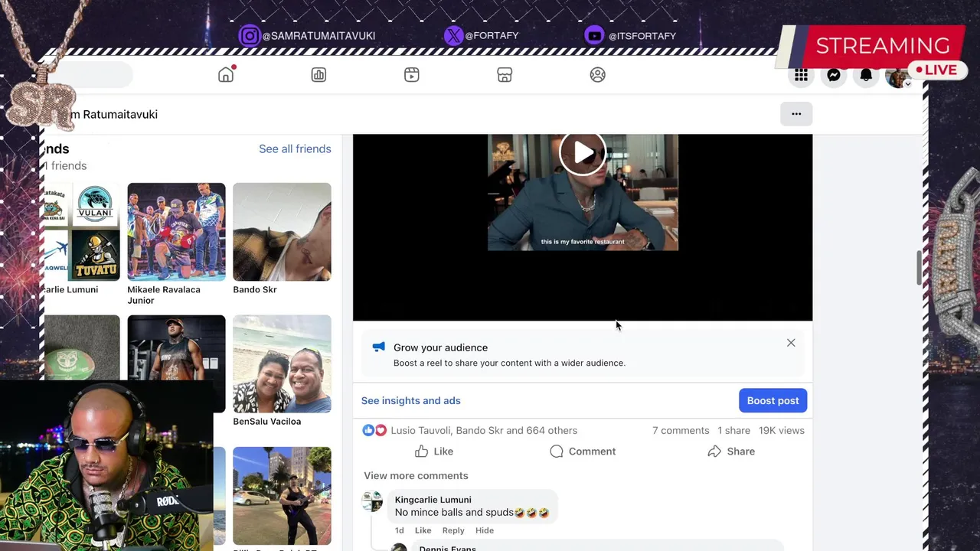The image size is (980, 551).
Task: Open Bando Skr's friend photo
Action: 282,232
